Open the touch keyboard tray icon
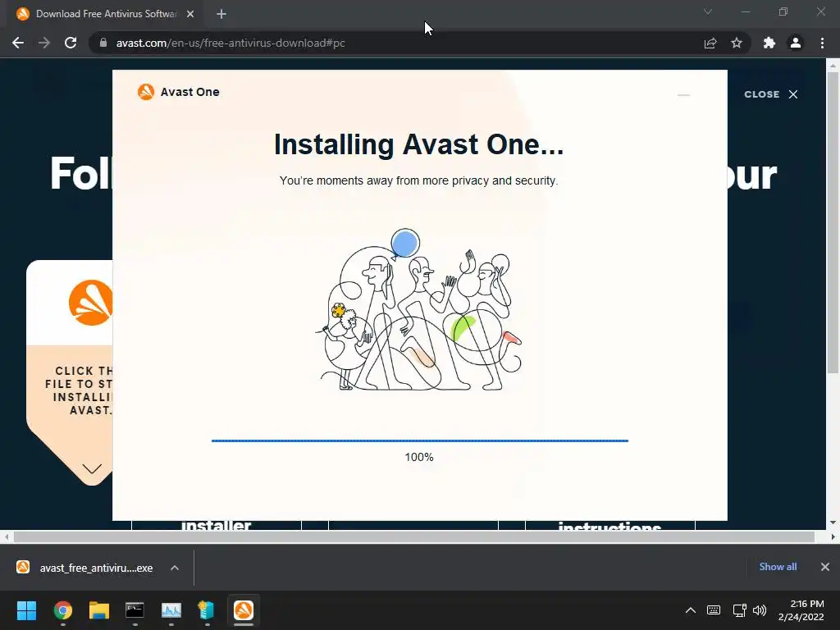 click(714, 610)
